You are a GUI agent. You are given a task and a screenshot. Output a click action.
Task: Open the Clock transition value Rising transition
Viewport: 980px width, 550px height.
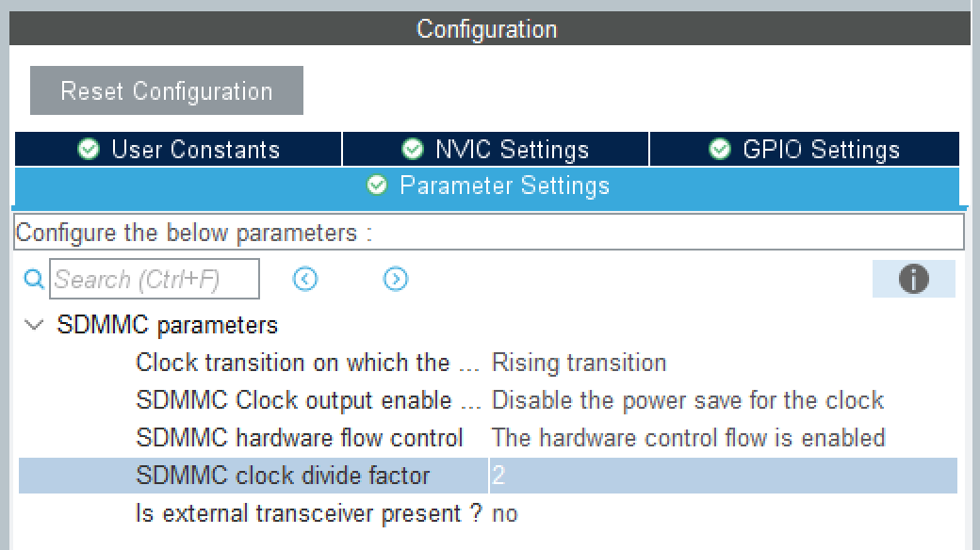click(x=579, y=363)
